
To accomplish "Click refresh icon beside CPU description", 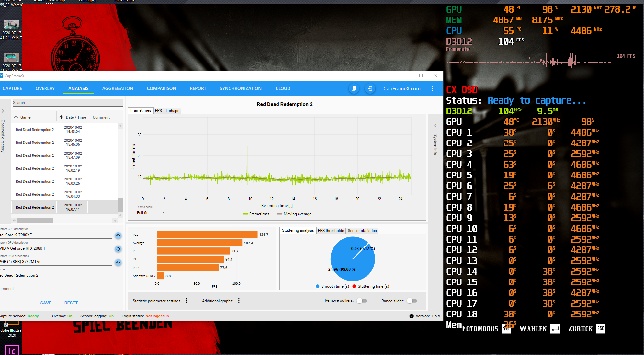I will point(118,235).
